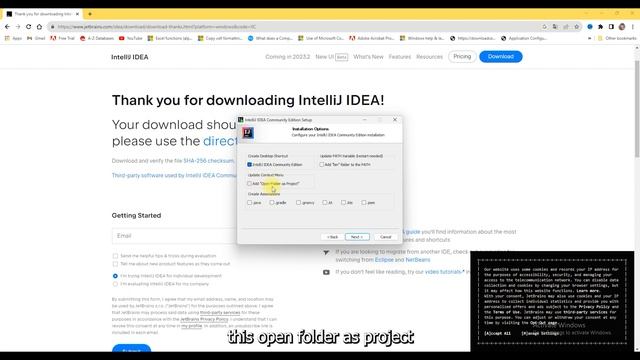Click the blue Download button

tap(501, 56)
